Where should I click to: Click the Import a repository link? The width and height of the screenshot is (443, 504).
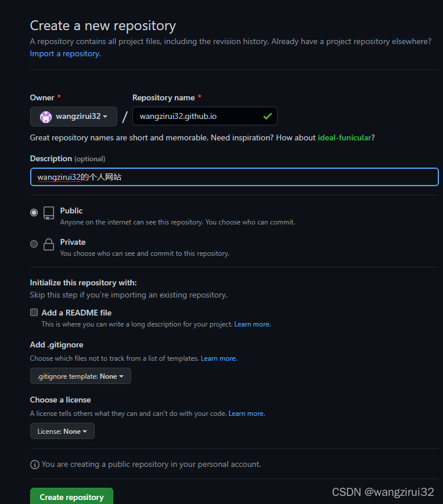[x=65, y=54]
